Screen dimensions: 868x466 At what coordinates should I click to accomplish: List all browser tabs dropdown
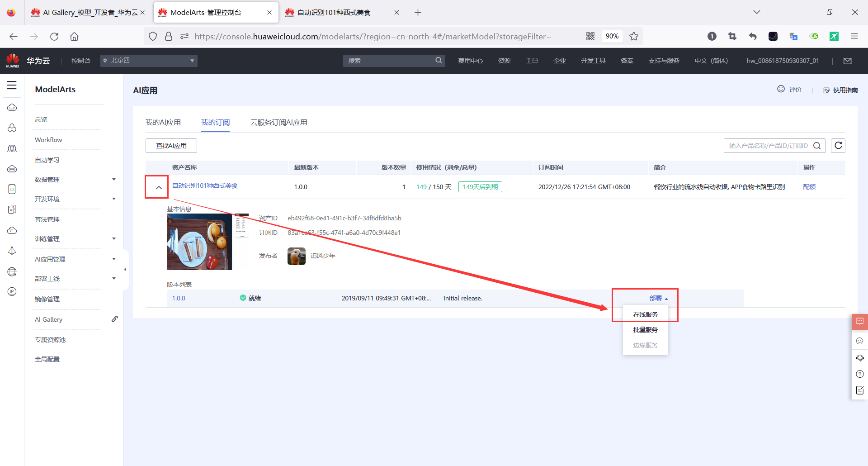click(756, 12)
